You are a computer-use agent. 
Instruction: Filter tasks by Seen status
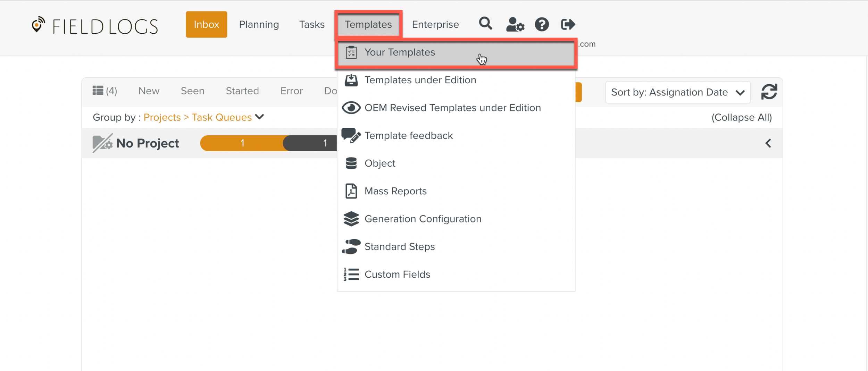point(192,91)
